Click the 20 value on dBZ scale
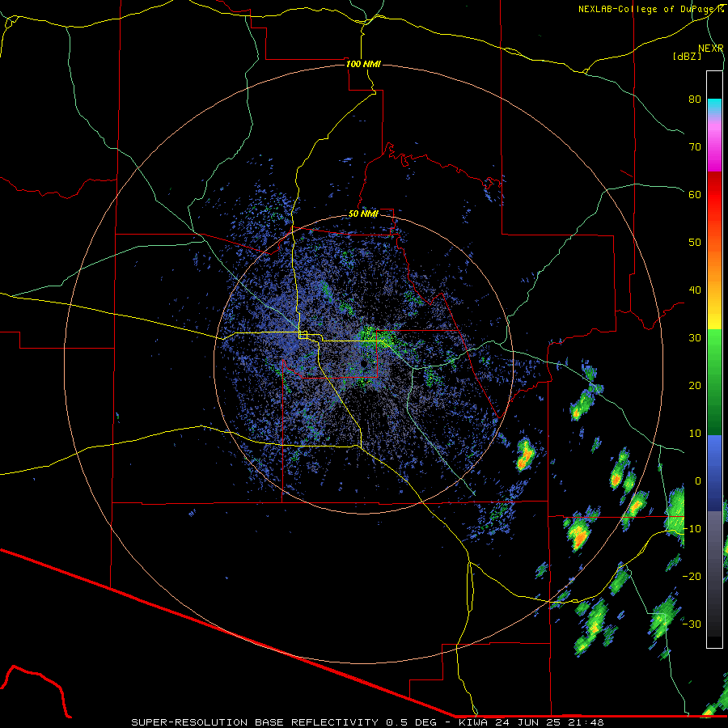728x728 pixels. 695,386
